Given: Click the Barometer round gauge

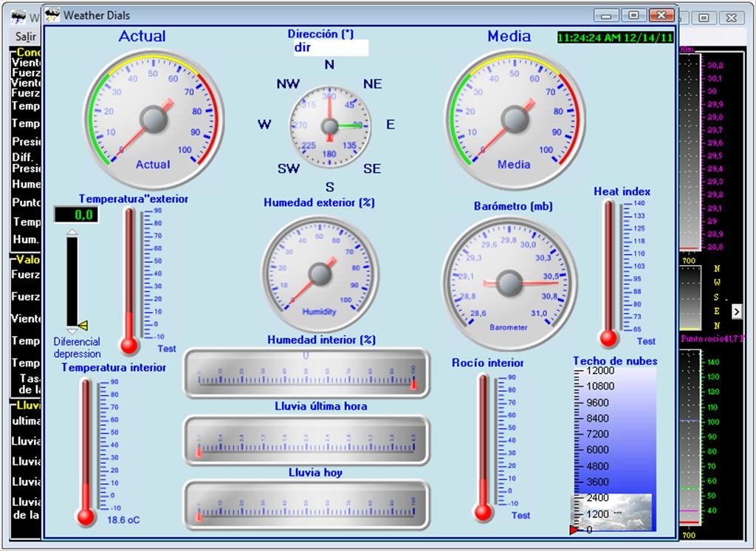Looking at the screenshot, I should point(509,283).
